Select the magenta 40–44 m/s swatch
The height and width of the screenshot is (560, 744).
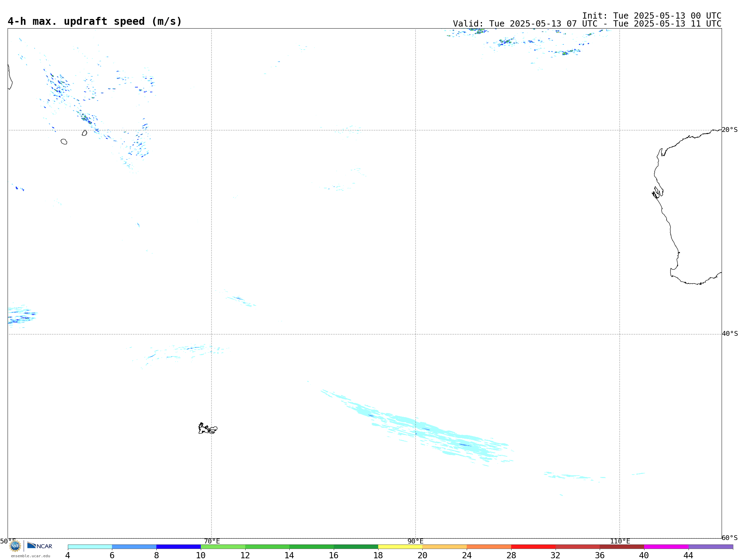pos(666,547)
